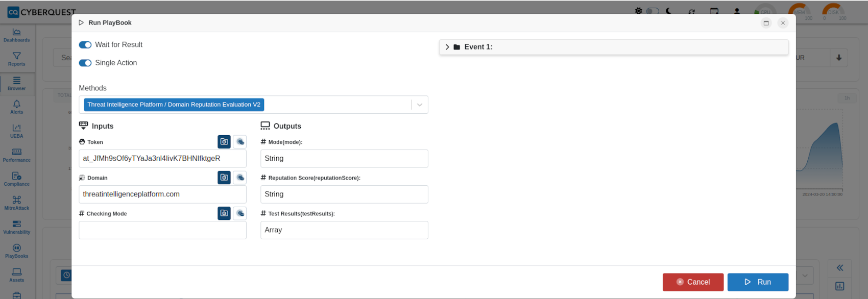Click the Domain field variable picker icon

click(240, 178)
